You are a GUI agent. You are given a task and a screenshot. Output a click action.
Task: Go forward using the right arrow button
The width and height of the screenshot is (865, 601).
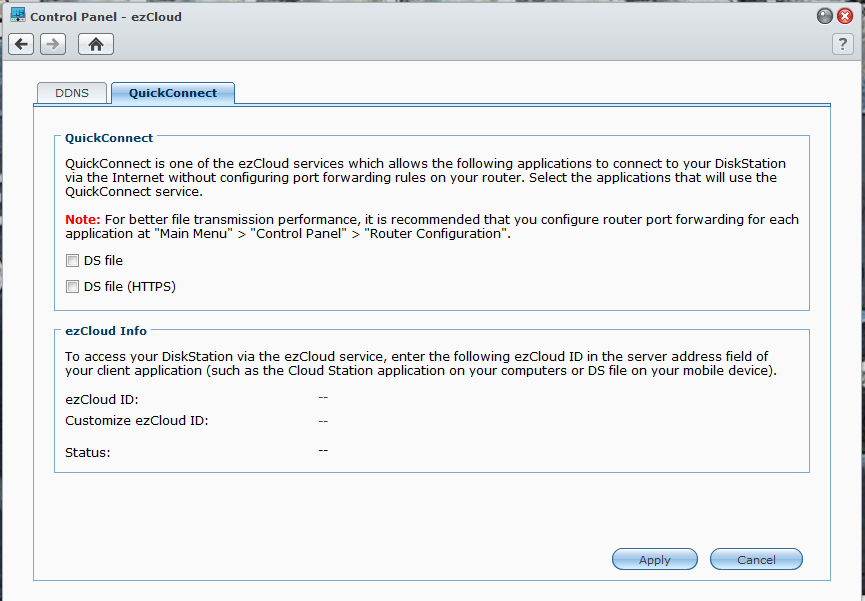(x=53, y=44)
